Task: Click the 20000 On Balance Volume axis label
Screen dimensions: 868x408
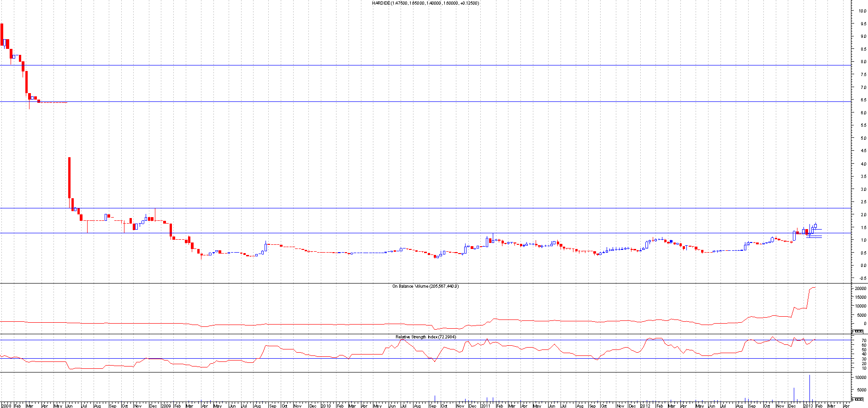Action: pos(860,289)
